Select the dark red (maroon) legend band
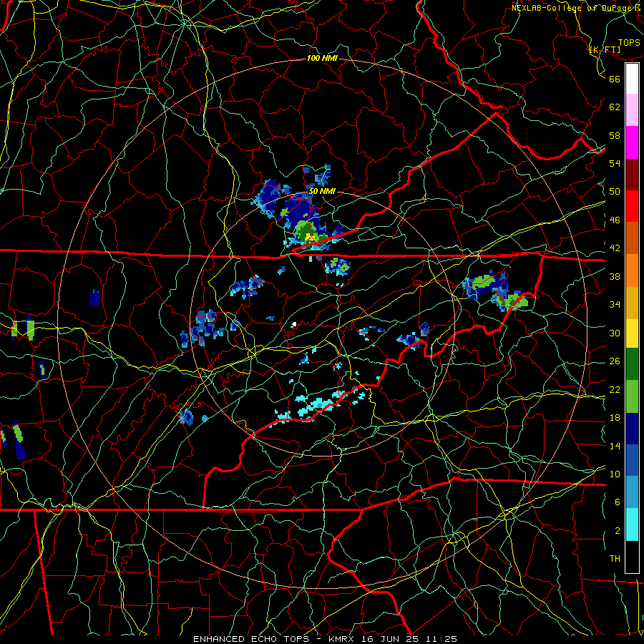The height and width of the screenshot is (644, 644). coord(632,174)
